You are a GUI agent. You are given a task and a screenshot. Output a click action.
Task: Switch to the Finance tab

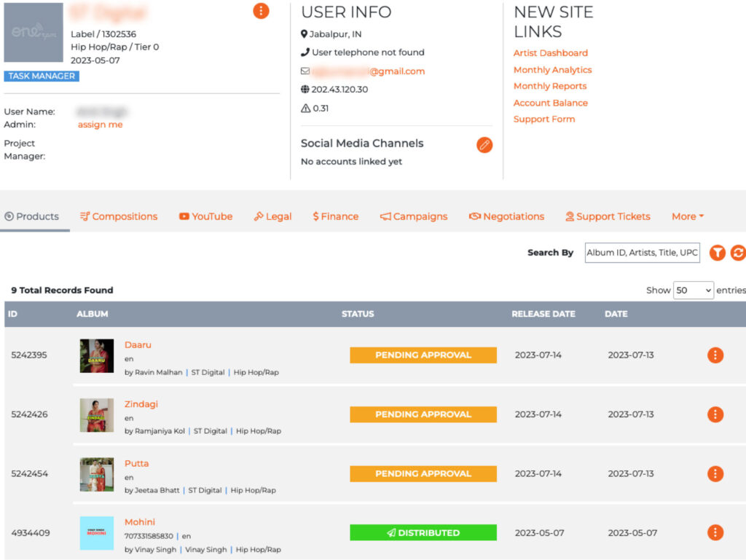tap(335, 216)
